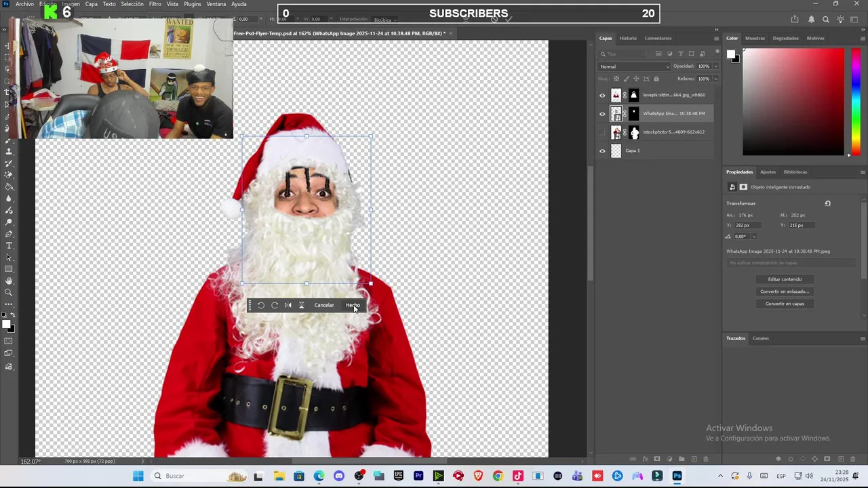Viewport: 868px width, 488px height.
Task: Pick a hue on the rainbow slider
Action: click(856, 102)
